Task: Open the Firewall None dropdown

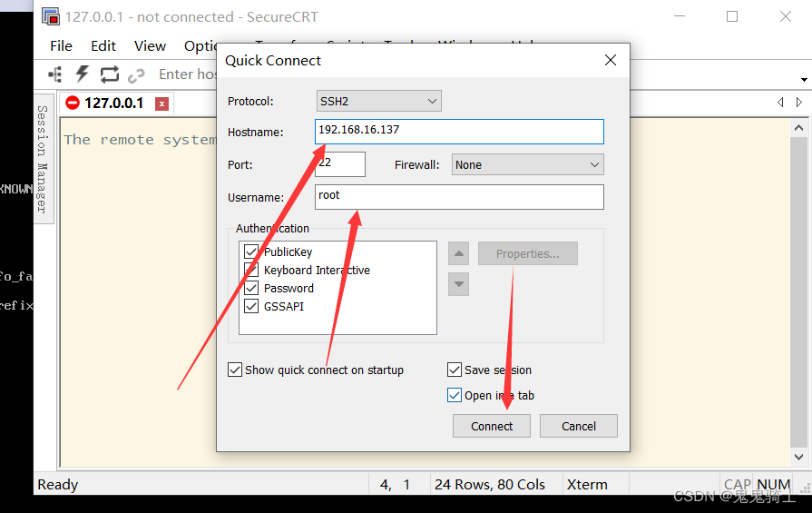Action: point(528,164)
